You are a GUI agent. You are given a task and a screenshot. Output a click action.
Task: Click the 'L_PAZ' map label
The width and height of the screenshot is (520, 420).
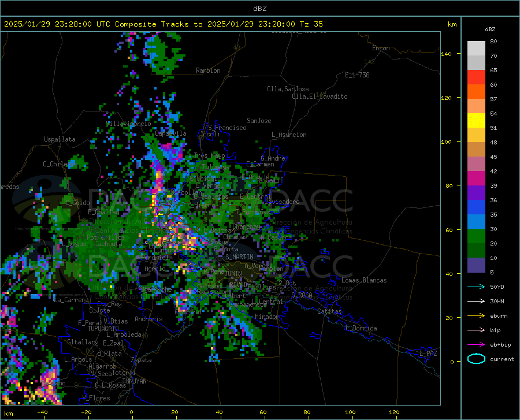pyautogui.click(x=428, y=354)
